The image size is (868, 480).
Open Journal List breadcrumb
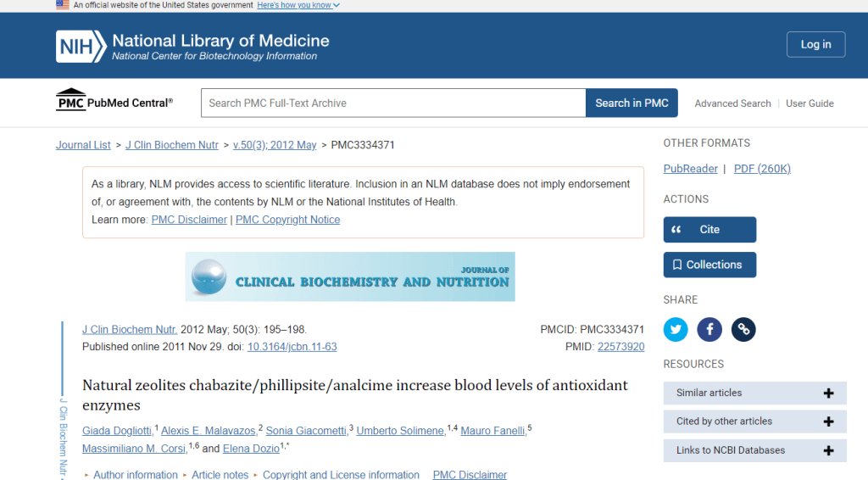[x=83, y=145]
